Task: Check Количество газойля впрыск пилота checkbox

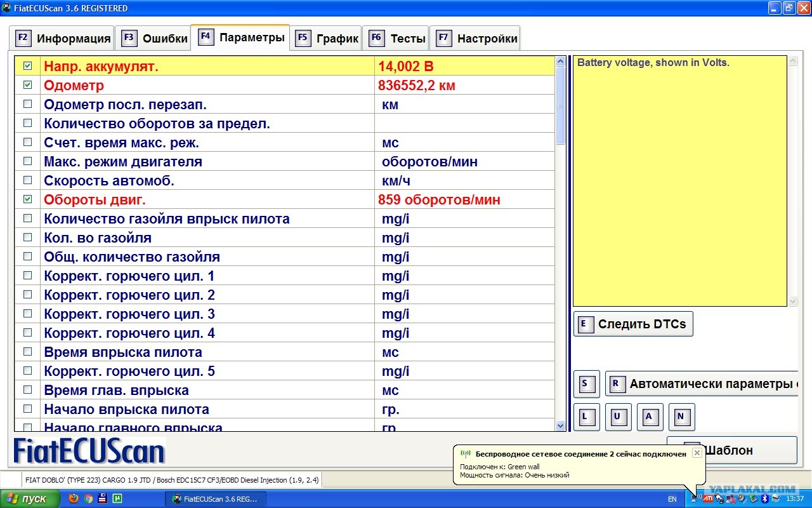Action: (x=27, y=218)
